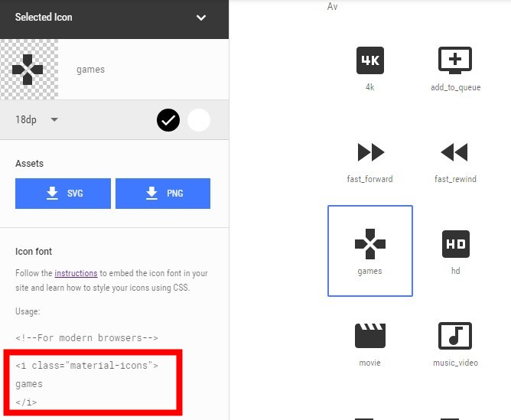511x420 pixels.
Task: Click the 'fast_forward' label text
Action: click(x=370, y=179)
